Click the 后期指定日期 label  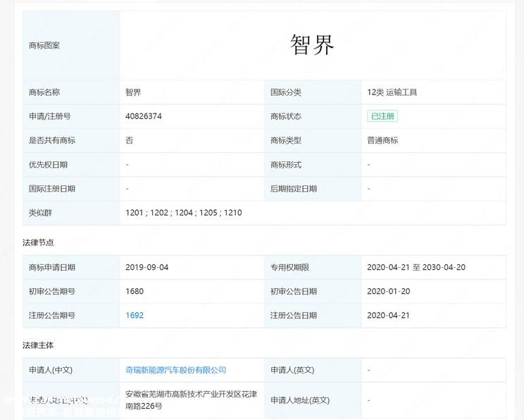pos(294,189)
